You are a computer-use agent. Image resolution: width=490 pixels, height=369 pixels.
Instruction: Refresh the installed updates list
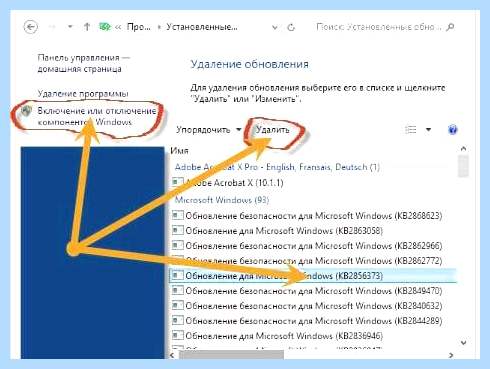[291, 27]
